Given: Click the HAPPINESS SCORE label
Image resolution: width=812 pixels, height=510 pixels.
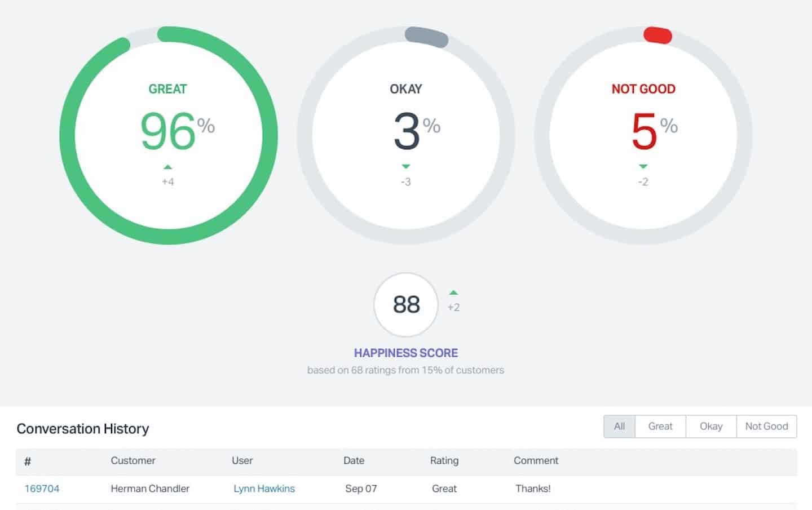Looking at the screenshot, I should [x=406, y=353].
